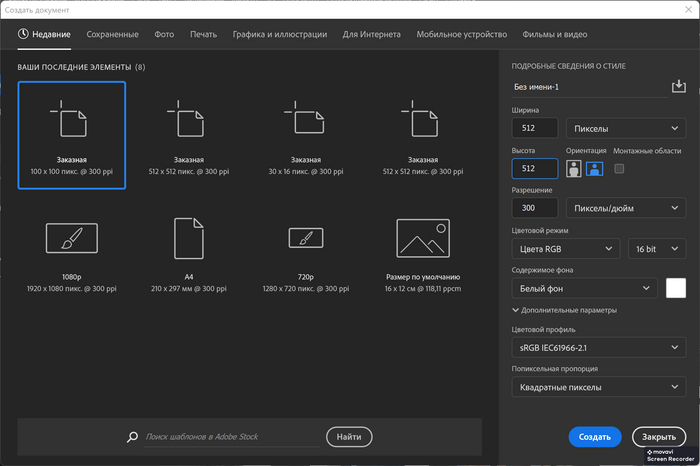Open the Цвета RGB color mode dropdown
This screenshot has width=700, height=466.
pyautogui.click(x=566, y=248)
